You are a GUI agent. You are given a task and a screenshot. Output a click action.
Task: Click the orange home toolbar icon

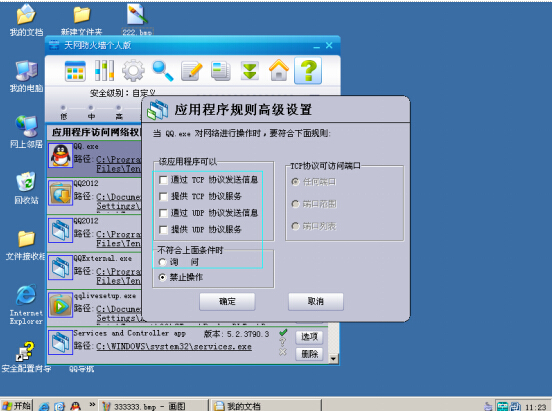pyautogui.click(x=279, y=70)
